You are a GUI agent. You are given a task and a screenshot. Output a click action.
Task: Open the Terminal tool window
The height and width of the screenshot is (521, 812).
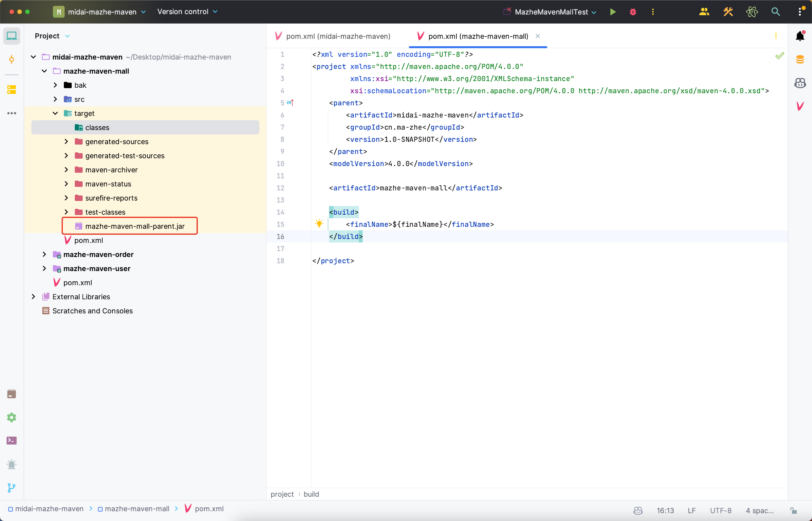(x=12, y=441)
